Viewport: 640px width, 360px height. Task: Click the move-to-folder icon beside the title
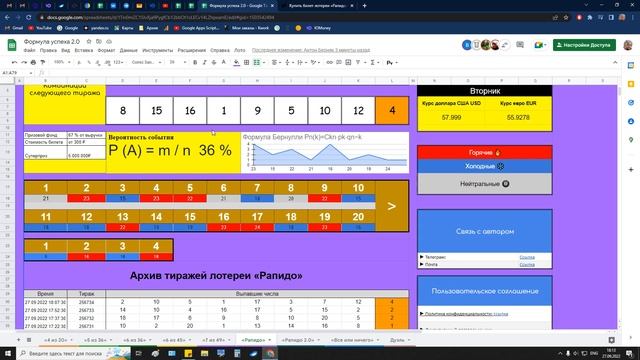coord(99,42)
